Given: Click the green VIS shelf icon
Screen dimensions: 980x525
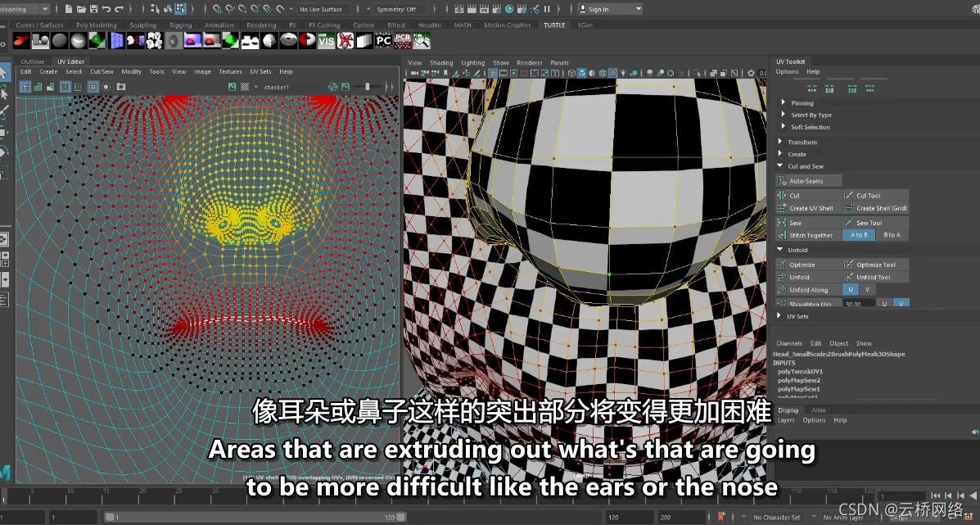Looking at the screenshot, I should click(326, 41).
